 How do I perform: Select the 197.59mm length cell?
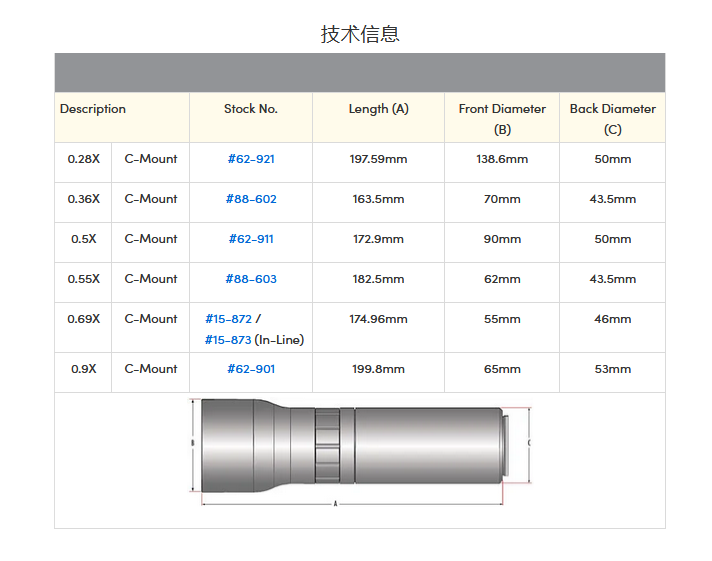click(378, 159)
